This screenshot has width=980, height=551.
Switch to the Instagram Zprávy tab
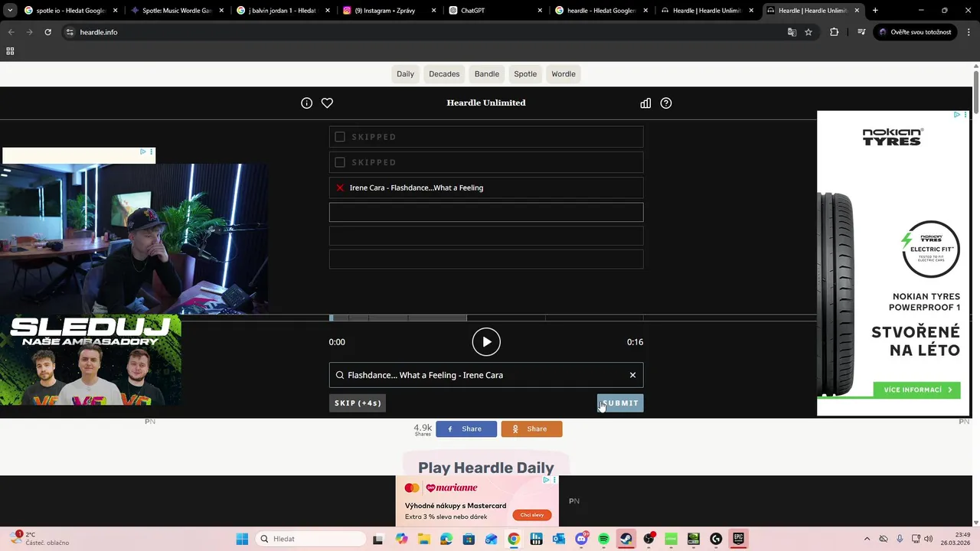[x=390, y=11]
